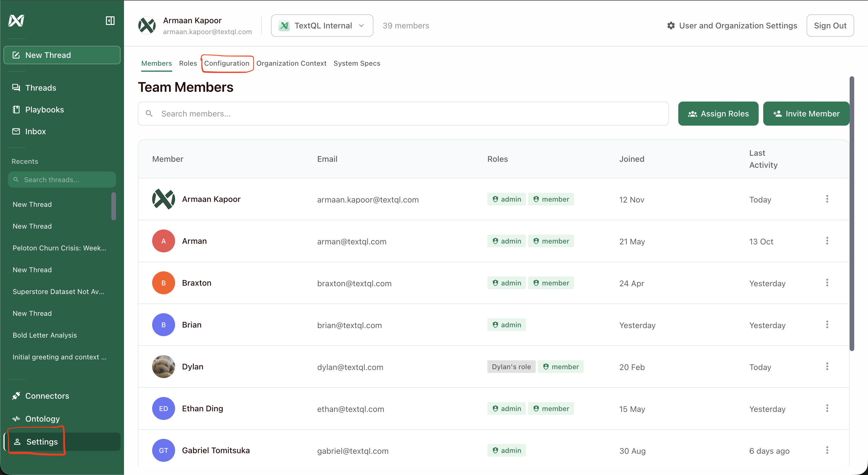868x475 pixels.
Task: Click the Sign Out button
Action: coord(830,26)
